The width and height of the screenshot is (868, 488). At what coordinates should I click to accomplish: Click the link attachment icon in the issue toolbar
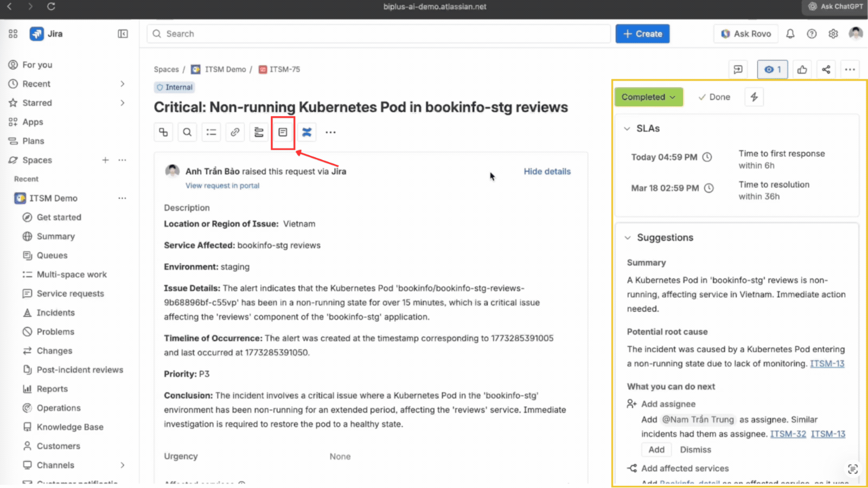[x=235, y=132]
